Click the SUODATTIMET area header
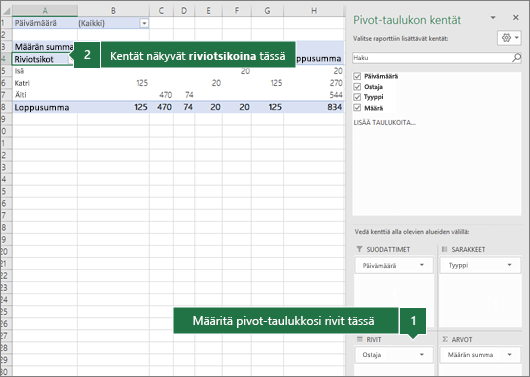This screenshot has width=530, height=377. (388, 249)
